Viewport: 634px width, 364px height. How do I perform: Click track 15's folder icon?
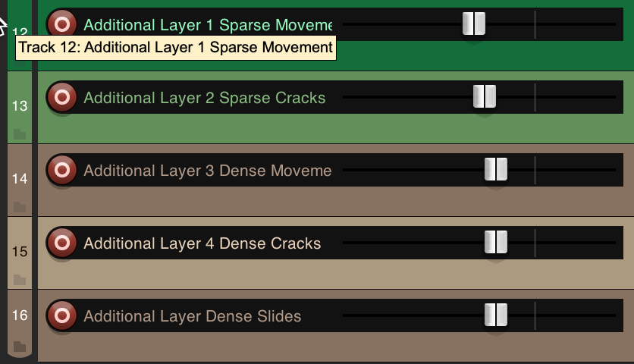click(20, 280)
